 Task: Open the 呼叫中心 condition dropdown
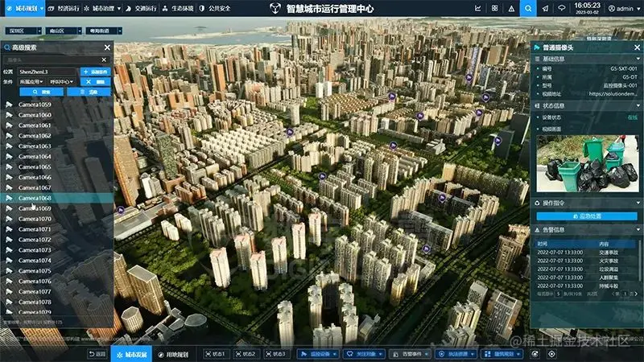tap(62, 82)
